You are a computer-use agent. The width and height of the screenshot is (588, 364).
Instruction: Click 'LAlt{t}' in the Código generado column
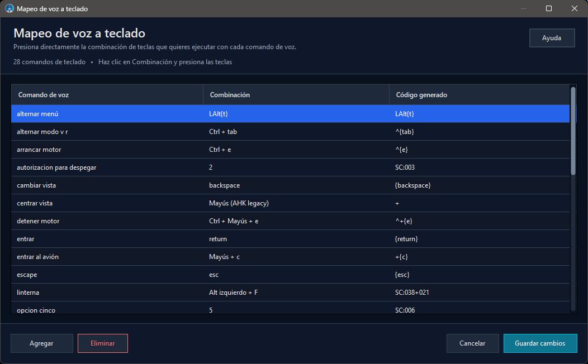click(479, 114)
